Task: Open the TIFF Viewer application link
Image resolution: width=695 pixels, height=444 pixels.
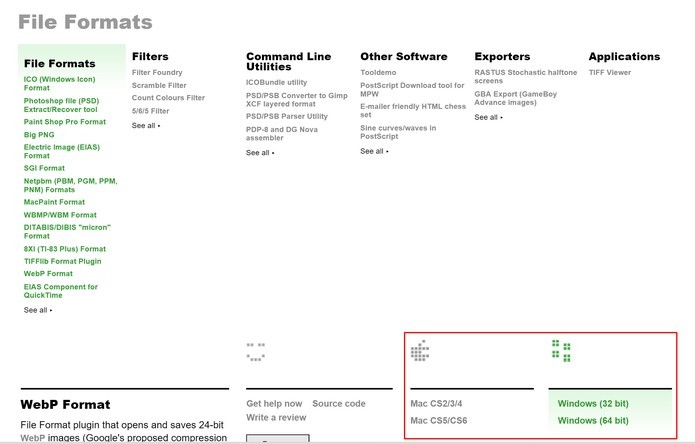Action: [x=610, y=72]
